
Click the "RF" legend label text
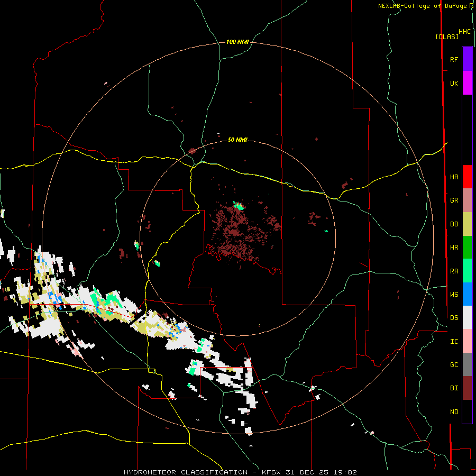pyautogui.click(x=454, y=59)
